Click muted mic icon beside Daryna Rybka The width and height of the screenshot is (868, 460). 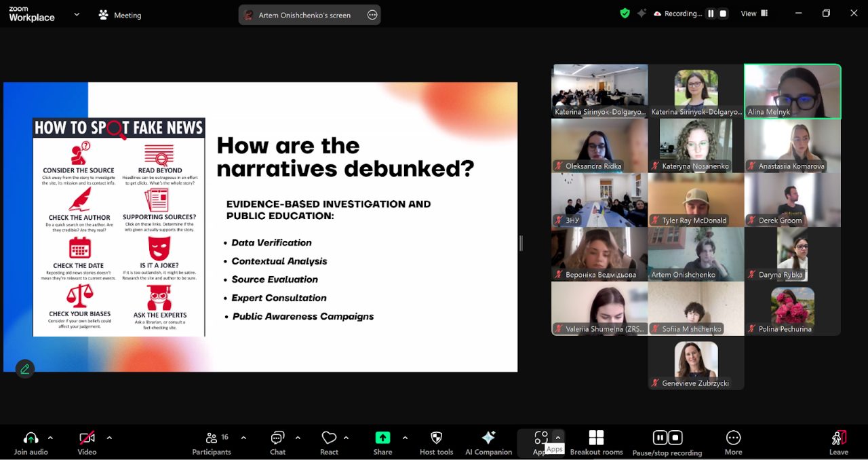tap(753, 275)
